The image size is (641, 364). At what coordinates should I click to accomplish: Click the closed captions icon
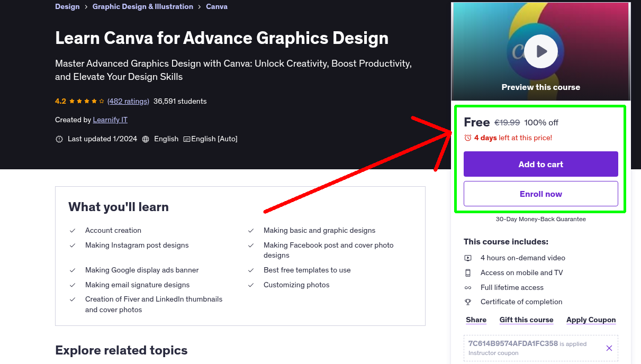pos(187,139)
